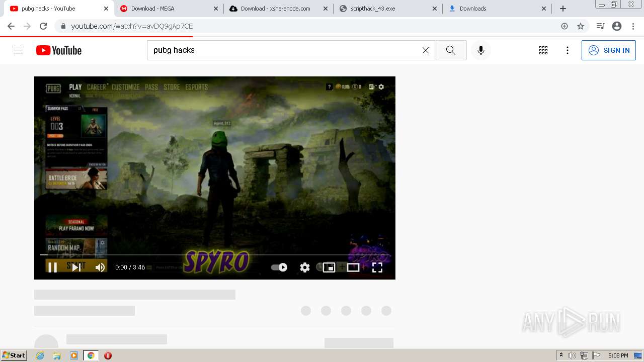Go back in browser history
The height and width of the screenshot is (362, 644).
tap(11, 26)
